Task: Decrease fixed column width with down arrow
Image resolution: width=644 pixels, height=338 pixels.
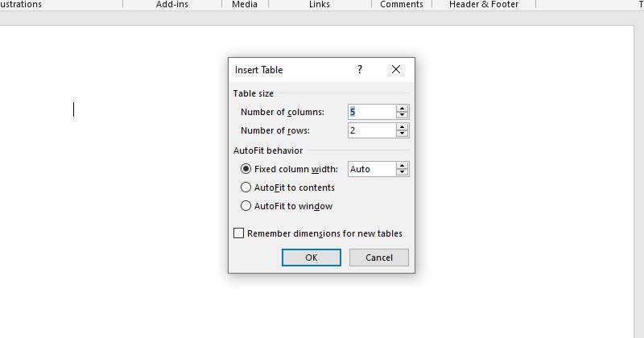Action: click(x=402, y=172)
